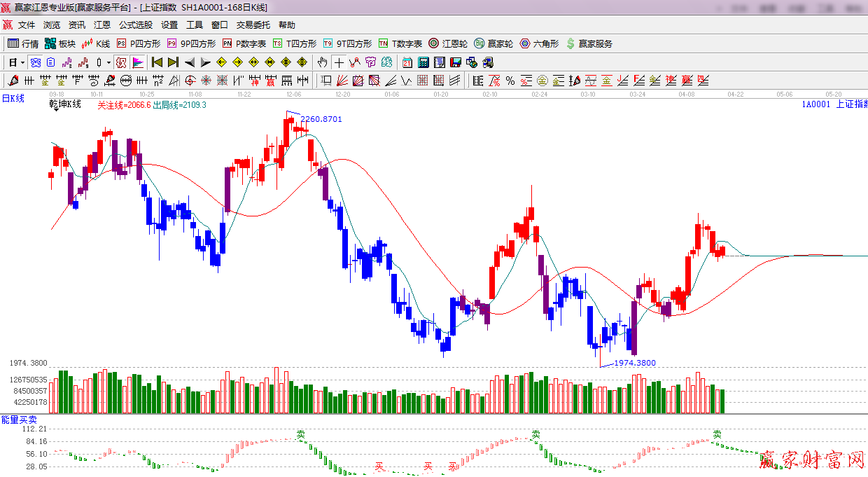
Task: Click the 行情 quotes button
Action: (23, 43)
